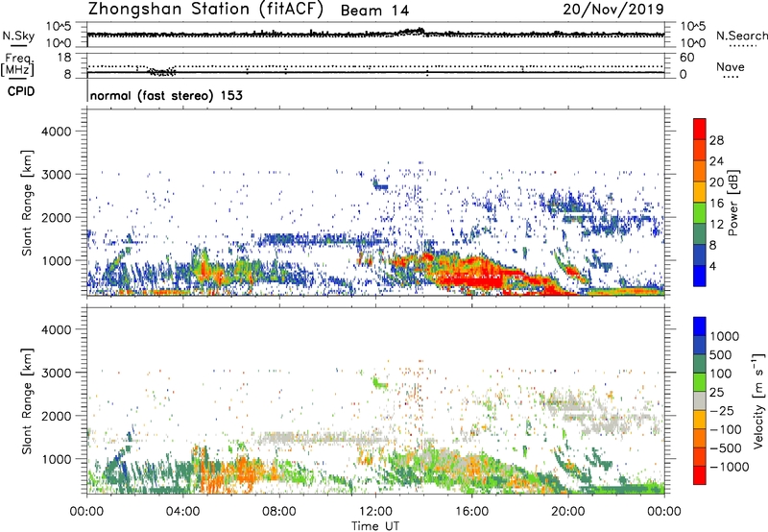The height and width of the screenshot is (532, 768).
Task: Click Slant Range [km] label of velocity panel
Action: (x=27, y=400)
